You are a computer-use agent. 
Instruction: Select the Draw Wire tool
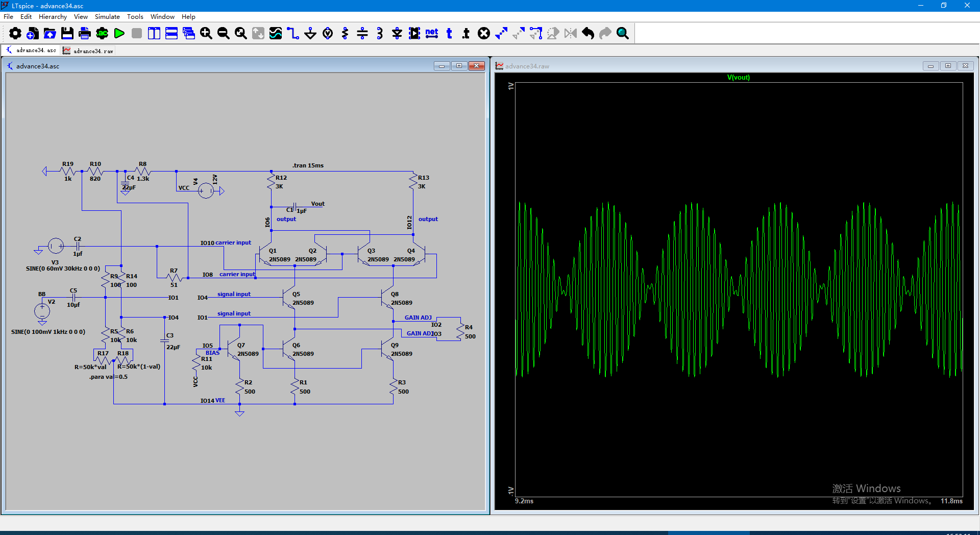point(293,34)
